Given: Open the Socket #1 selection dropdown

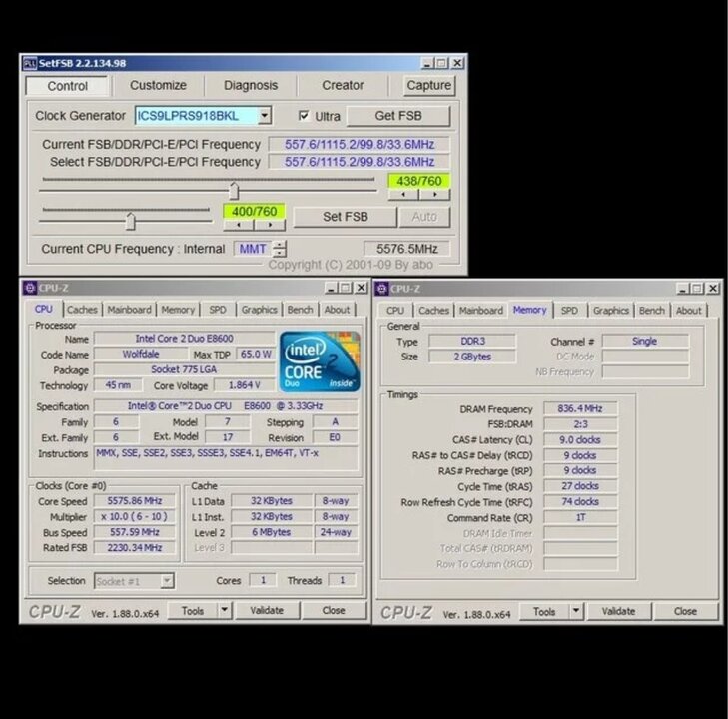Looking at the screenshot, I should (x=167, y=581).
